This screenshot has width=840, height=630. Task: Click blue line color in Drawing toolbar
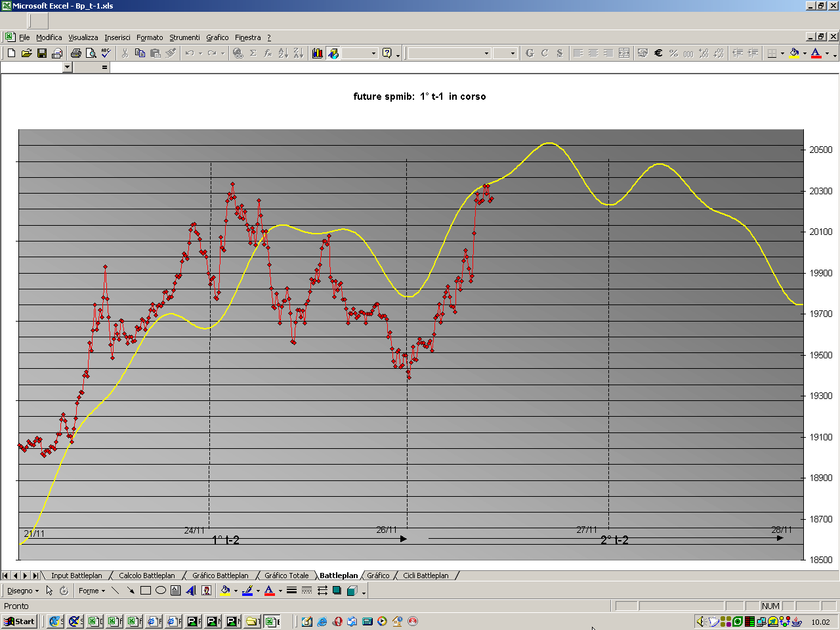[247, 591]
